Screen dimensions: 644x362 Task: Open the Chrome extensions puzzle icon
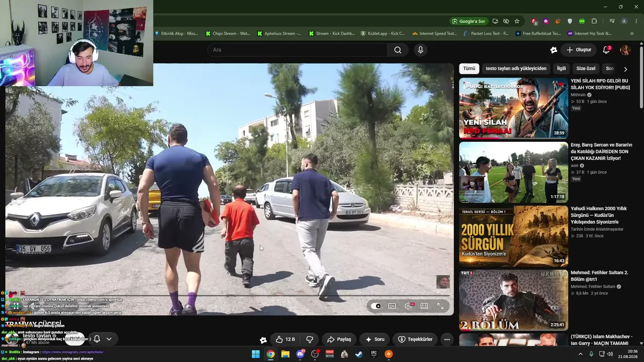click(x=594, y=21)
